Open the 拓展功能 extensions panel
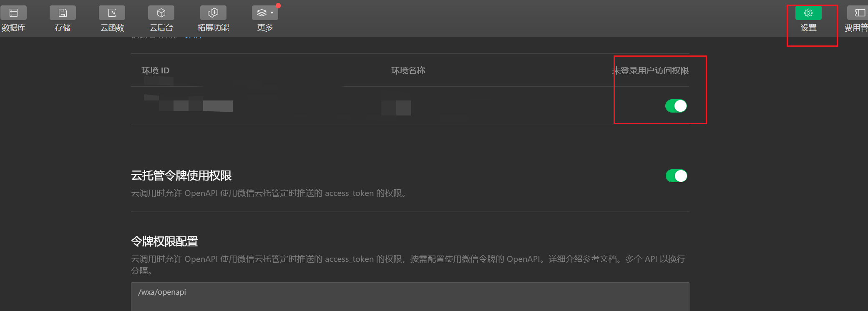The height and width of the screenshot is (311, 868). pyautogui.click(x=213, y=19)
